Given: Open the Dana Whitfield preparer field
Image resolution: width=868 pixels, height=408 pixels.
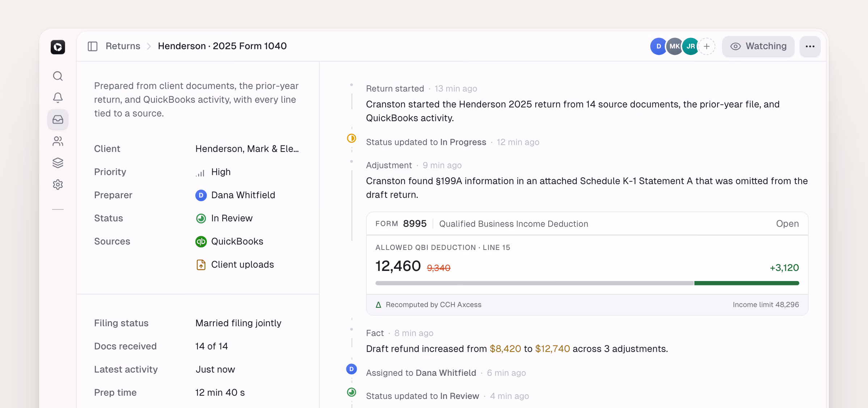Looking at the screenshot, I should [235, 195].
